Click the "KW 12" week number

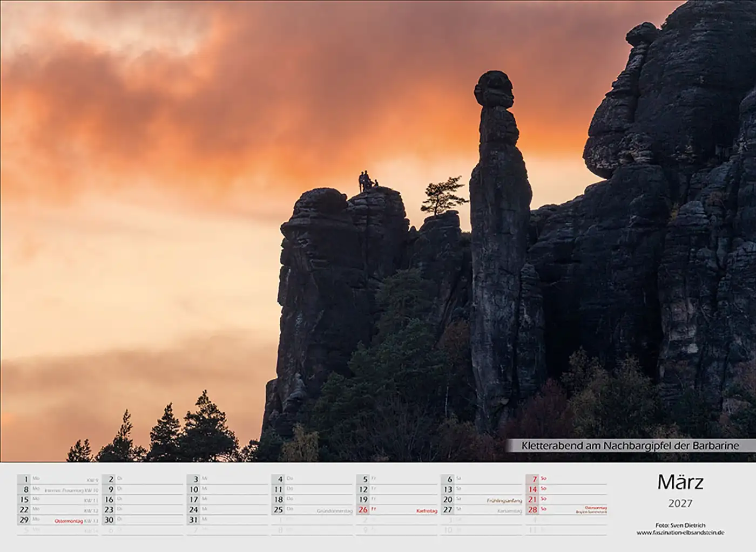click(91, 511)
